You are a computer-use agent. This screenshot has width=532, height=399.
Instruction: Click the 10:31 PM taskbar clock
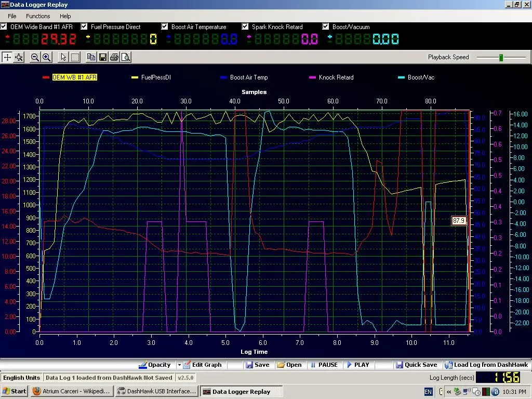(x=514, y=392)
